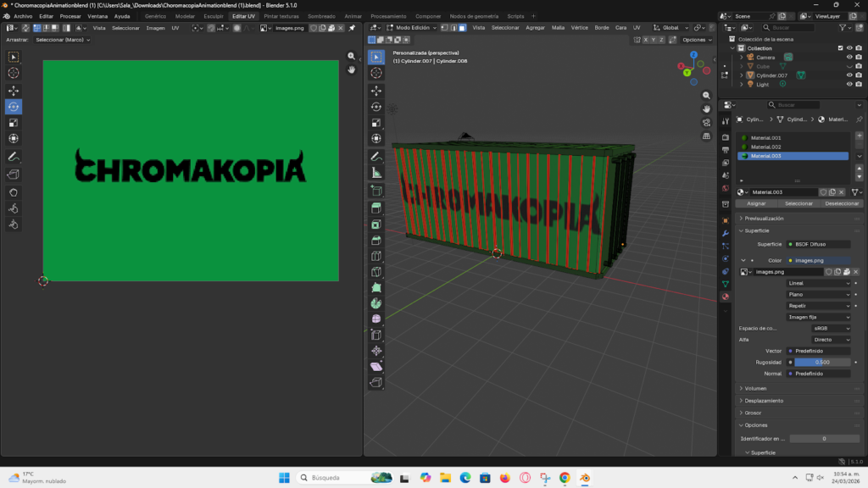The image size is (868, 488).
Task: Show the hidden Cube by clicking its closed eye
Action: (849, 67)
